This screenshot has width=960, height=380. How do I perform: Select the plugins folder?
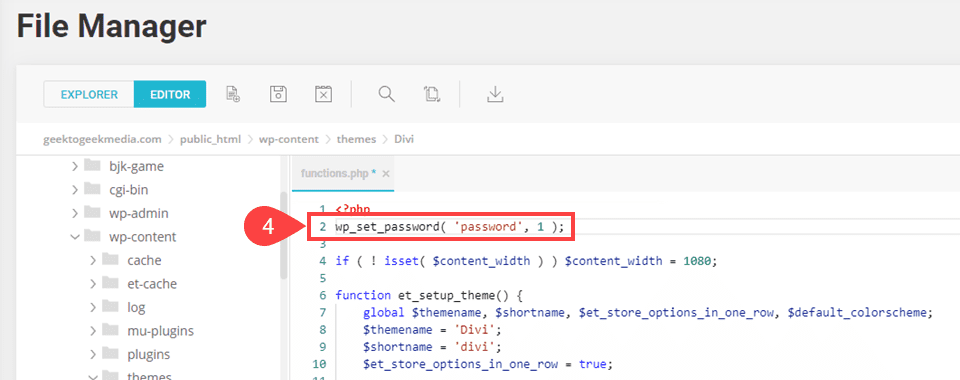[149, 354]
